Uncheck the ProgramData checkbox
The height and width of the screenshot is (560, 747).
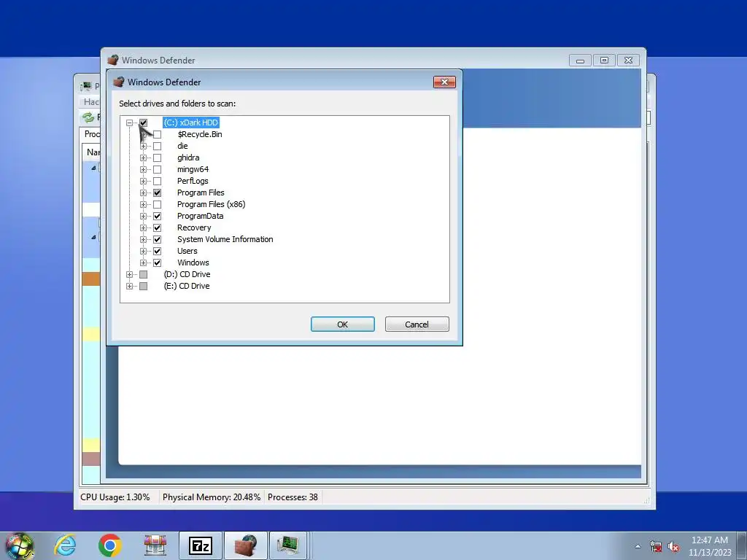click(x=158, y=216)
